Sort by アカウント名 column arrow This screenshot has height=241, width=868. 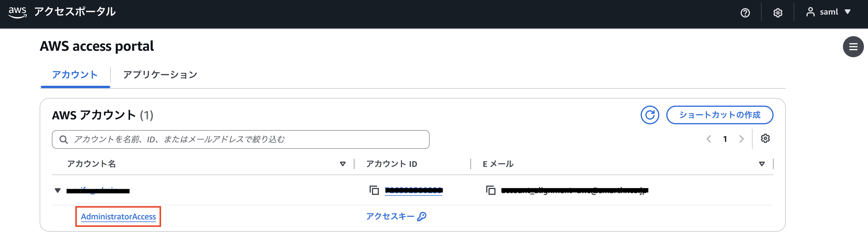tap(343, 164)
